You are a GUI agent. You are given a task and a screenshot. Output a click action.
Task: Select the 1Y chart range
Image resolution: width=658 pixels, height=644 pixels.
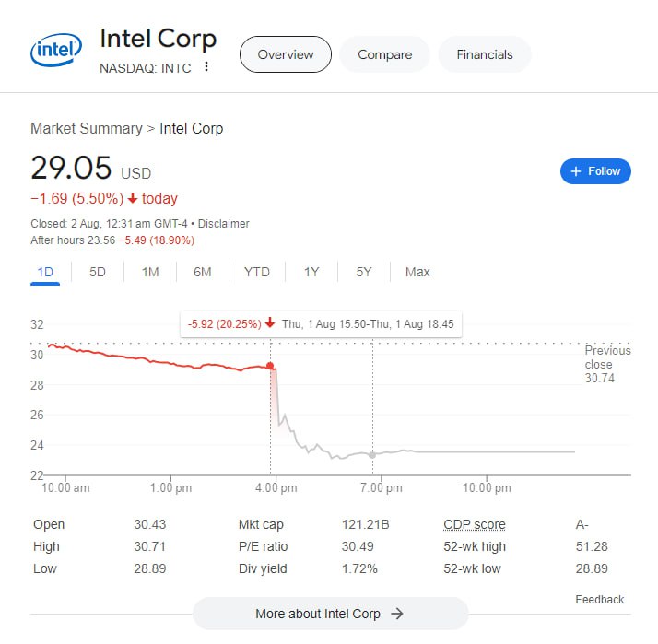[x=311, y=272]
